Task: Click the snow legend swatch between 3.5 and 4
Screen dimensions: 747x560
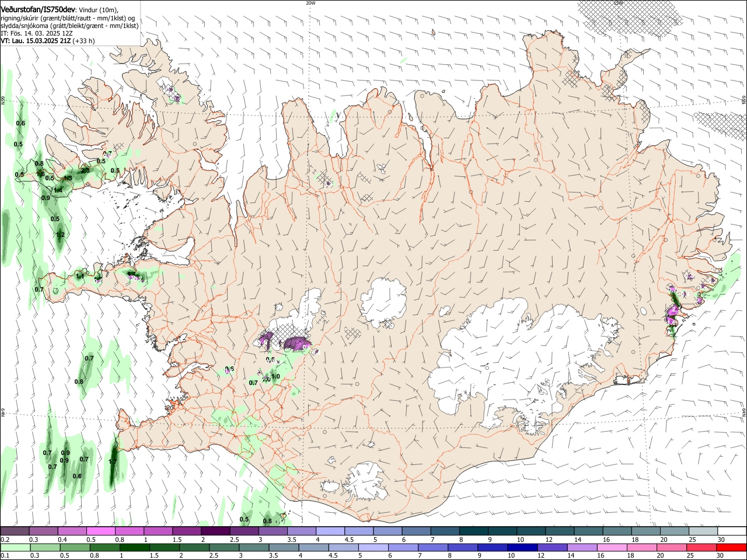Action: pyautogui.click(x=301, y=531)
